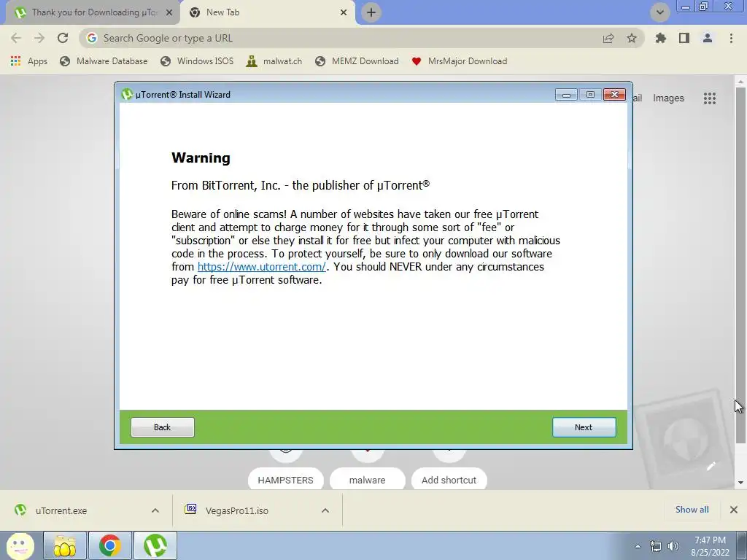Image resolution: width=747 pixels, height=560 pixels.
Task: Open Malware Database bookmark
Action: tap(104, 61)
